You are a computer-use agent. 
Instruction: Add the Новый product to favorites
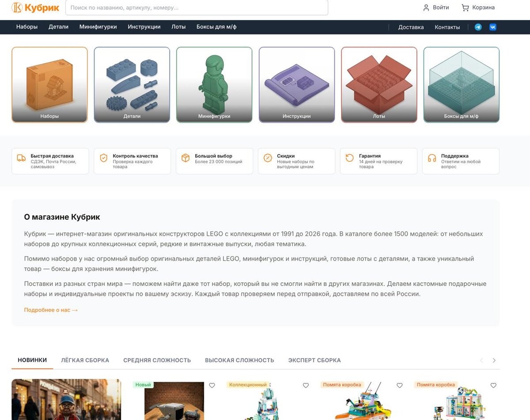[212, 386]
